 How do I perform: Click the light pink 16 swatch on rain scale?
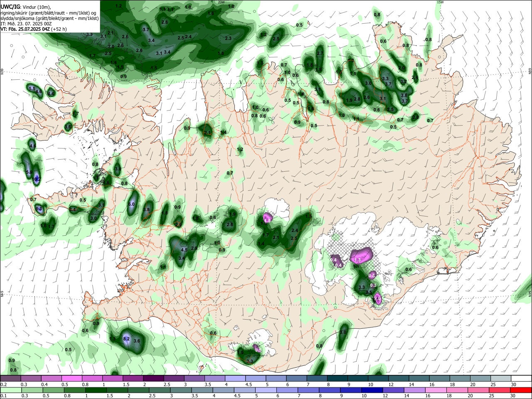pyautogui.click(x=435, y=390)
